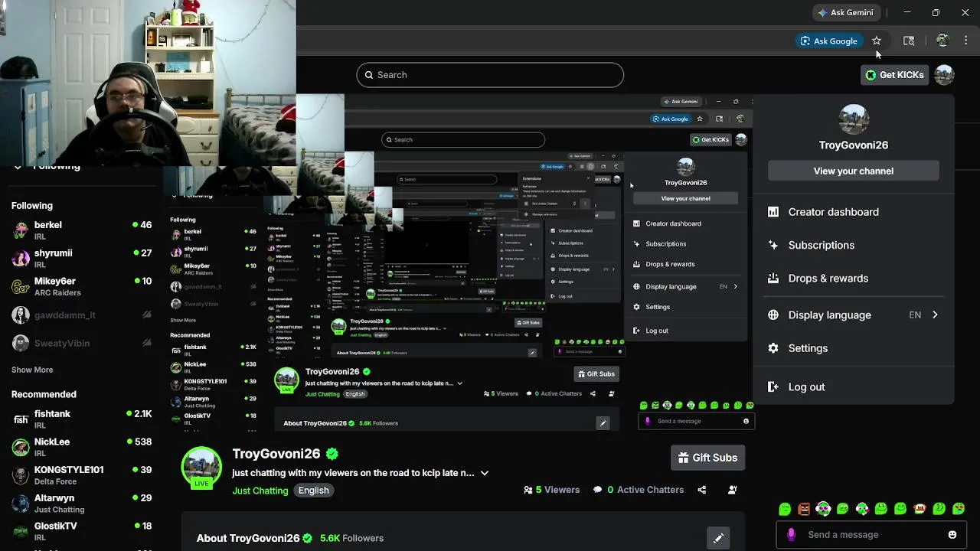Expand the Display language submenu
Viewport: 980px width, 551px height.
(x=854, y=315)
